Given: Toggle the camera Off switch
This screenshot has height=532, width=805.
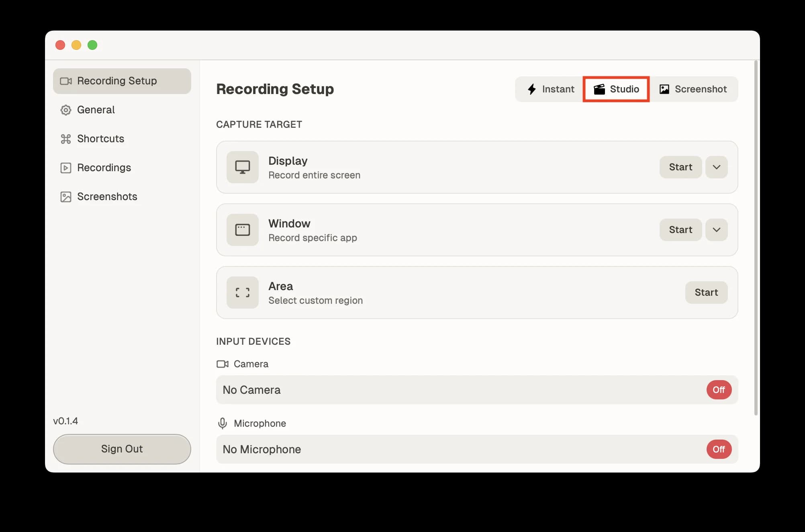Looking at the screenshot, I should coord(719,389).
